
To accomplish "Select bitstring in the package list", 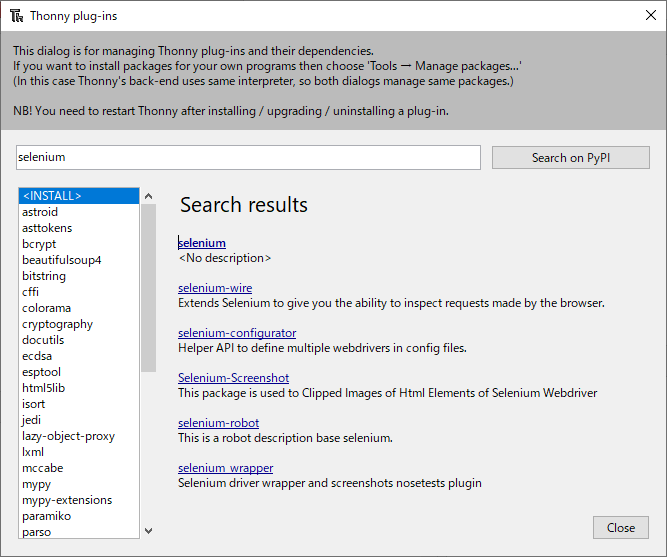I will pyautogui.click(x=79, y=276).
